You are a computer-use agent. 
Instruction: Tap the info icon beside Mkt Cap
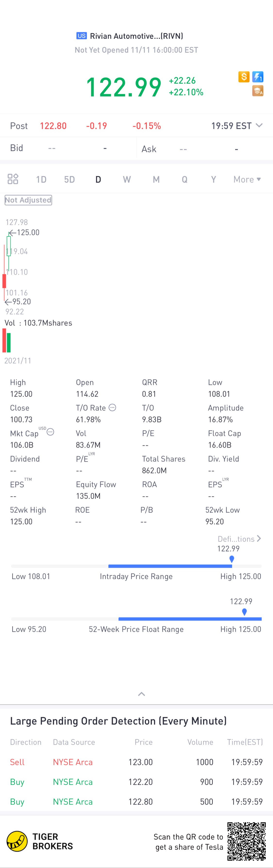(x=50, y=432)
